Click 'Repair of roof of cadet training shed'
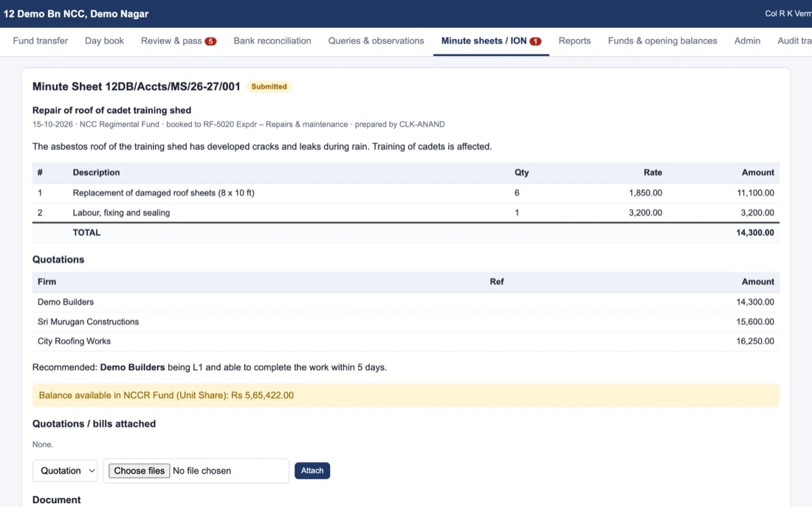812x507 pixels. coord(112,110)
